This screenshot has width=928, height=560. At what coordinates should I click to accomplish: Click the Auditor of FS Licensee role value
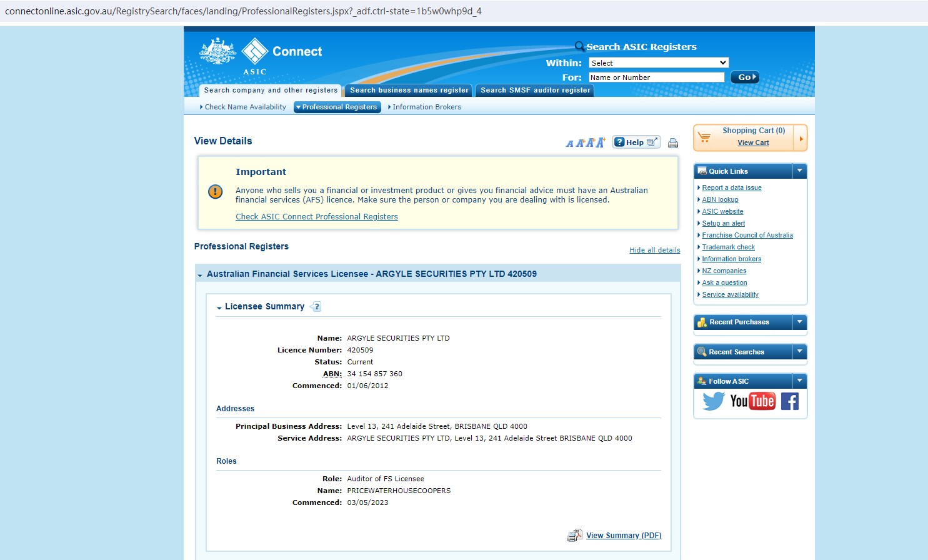[386, 479]
